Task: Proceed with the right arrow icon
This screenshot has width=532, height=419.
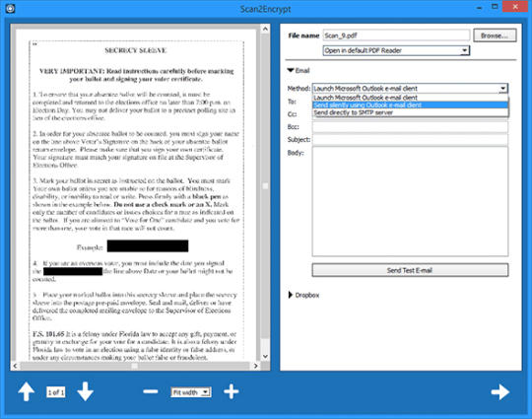Action: [x=500, y=392]
